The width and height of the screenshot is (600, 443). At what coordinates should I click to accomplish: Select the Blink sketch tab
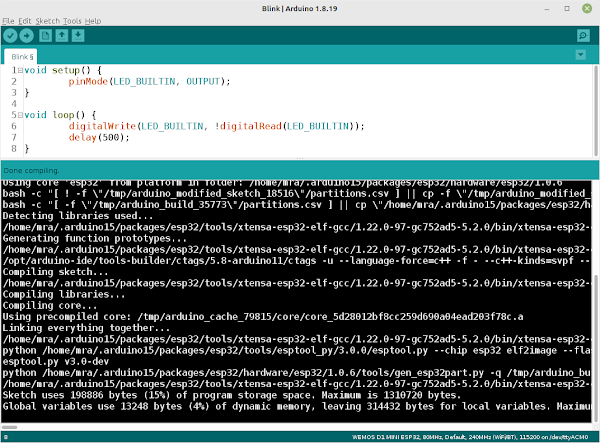[21, 57]
